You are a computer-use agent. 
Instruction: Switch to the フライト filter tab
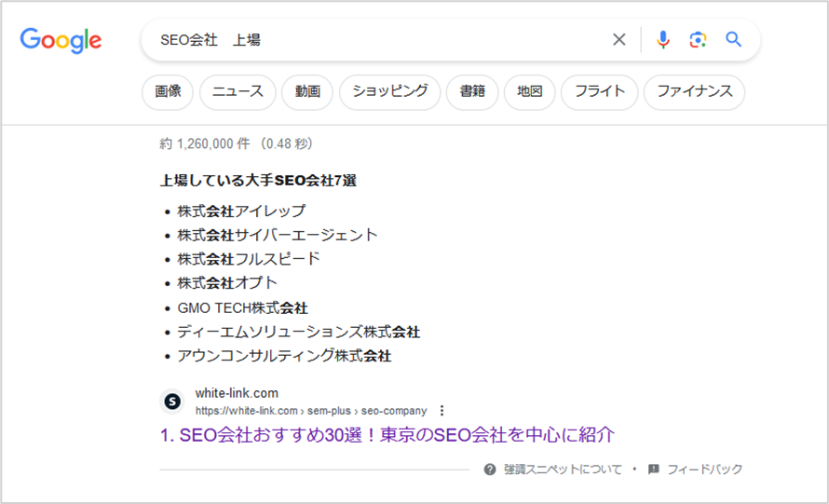(x=600, y=92)
